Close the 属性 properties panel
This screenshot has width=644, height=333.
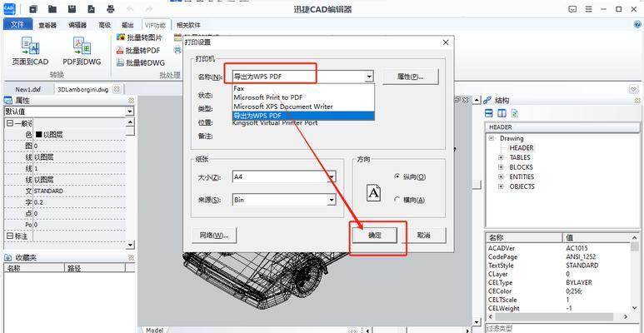click(131, 100)
